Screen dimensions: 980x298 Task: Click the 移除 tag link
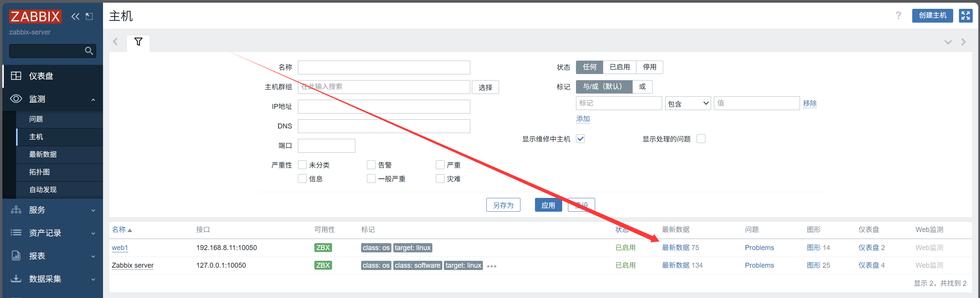[810, 104]
